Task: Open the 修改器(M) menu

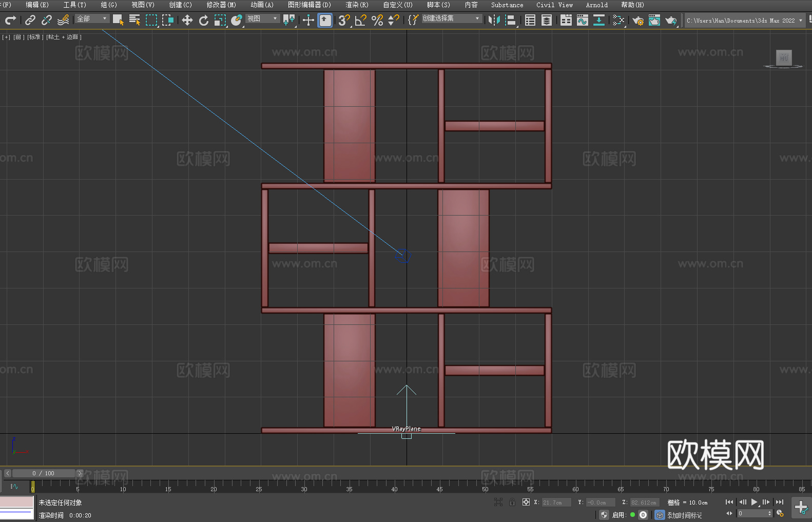Action: point(221,5)
